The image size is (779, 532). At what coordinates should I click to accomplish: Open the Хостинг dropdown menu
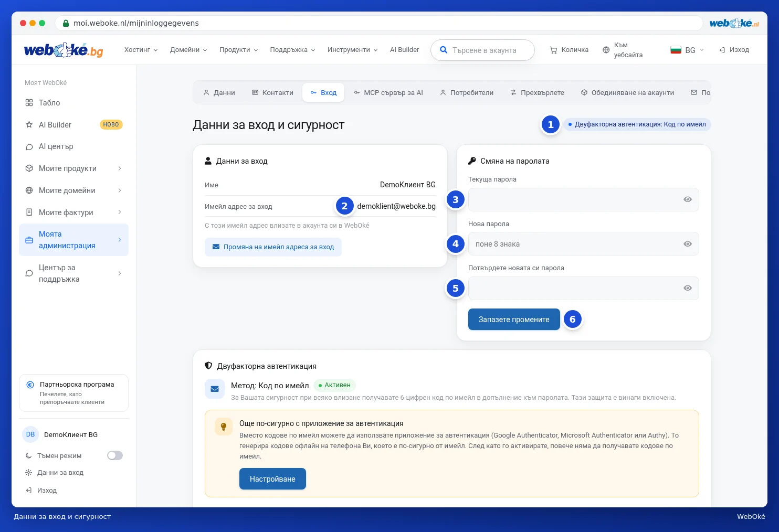click(x=141, y=50)
